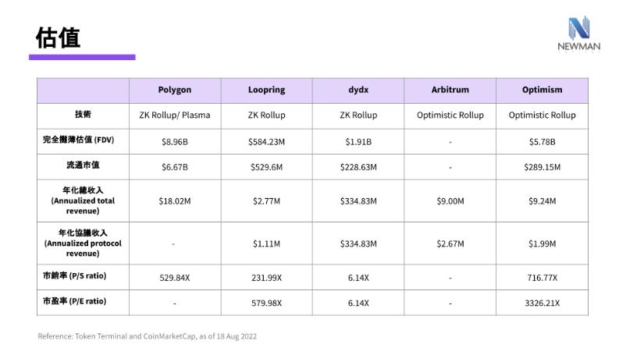This screenshot has height=348, width=644.
Task: Select the Optimism column header
Action: [542, 90]
